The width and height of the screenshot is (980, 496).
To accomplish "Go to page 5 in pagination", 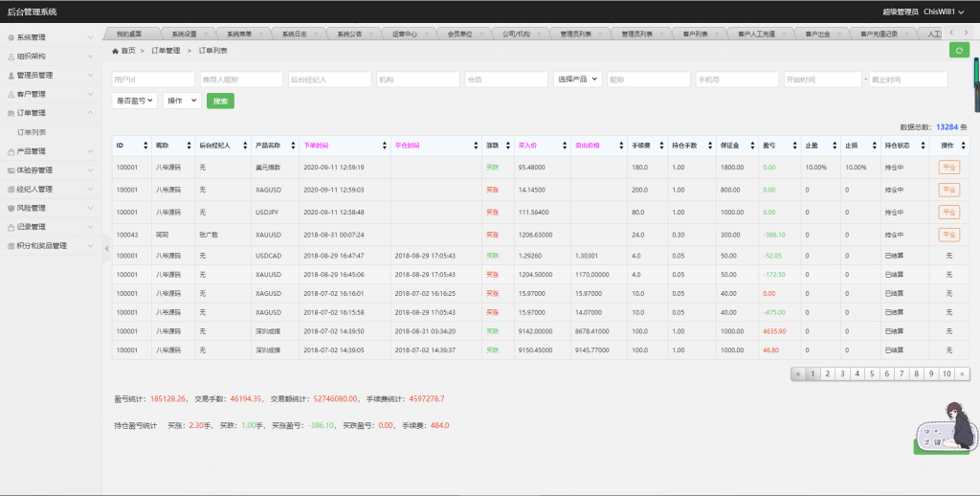I will pos(871,373).
